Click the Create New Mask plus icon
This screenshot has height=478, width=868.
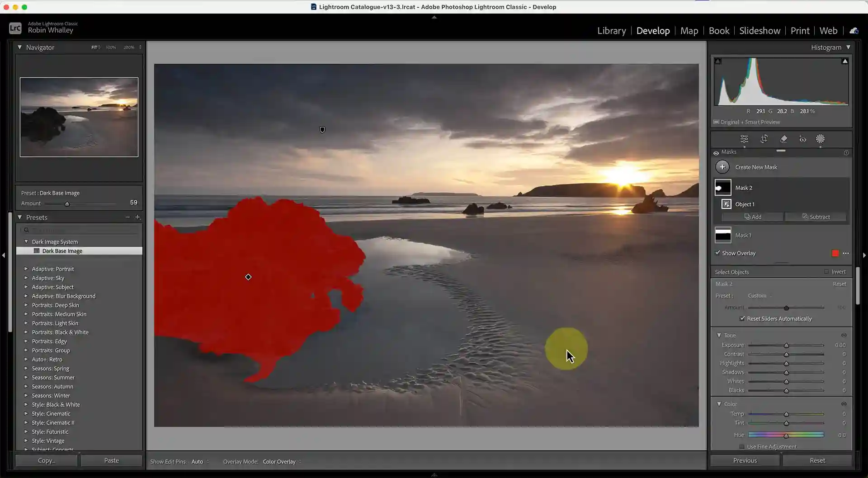(x=722, y=167)
